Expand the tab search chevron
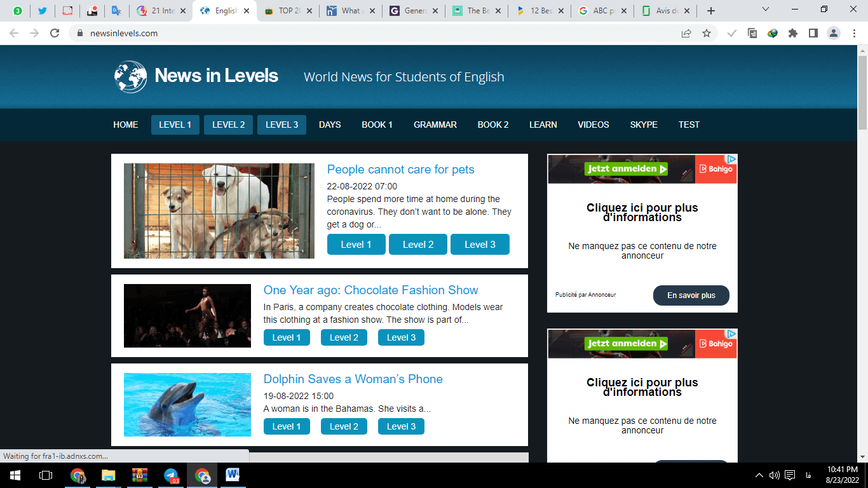Screen dimensions: 868x488 pos(765,10)
